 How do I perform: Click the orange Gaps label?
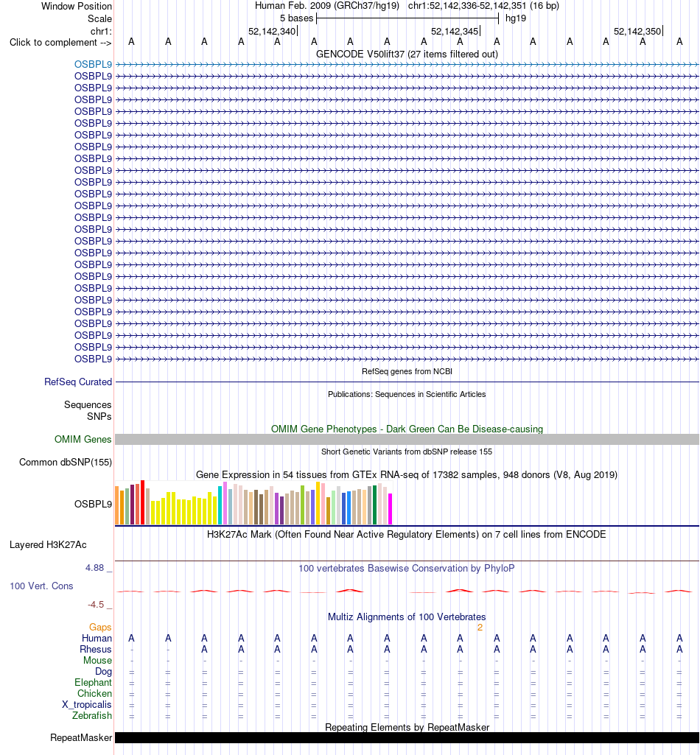(100, 627)
